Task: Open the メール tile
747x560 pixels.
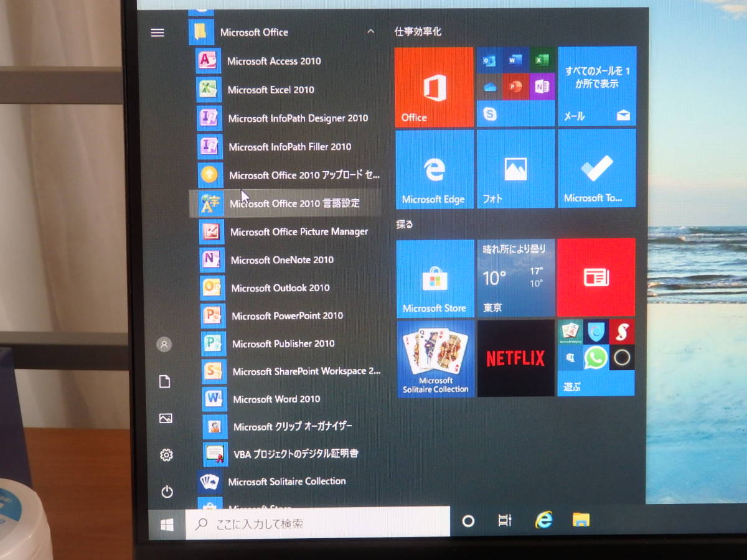Action: click(597, 86)
